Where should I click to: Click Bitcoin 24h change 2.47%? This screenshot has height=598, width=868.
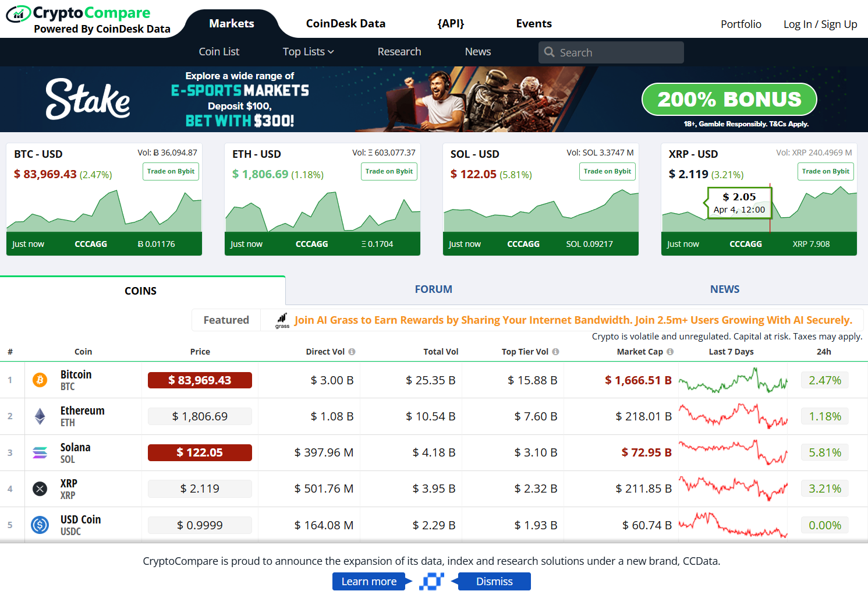click(x=825, y=380)
